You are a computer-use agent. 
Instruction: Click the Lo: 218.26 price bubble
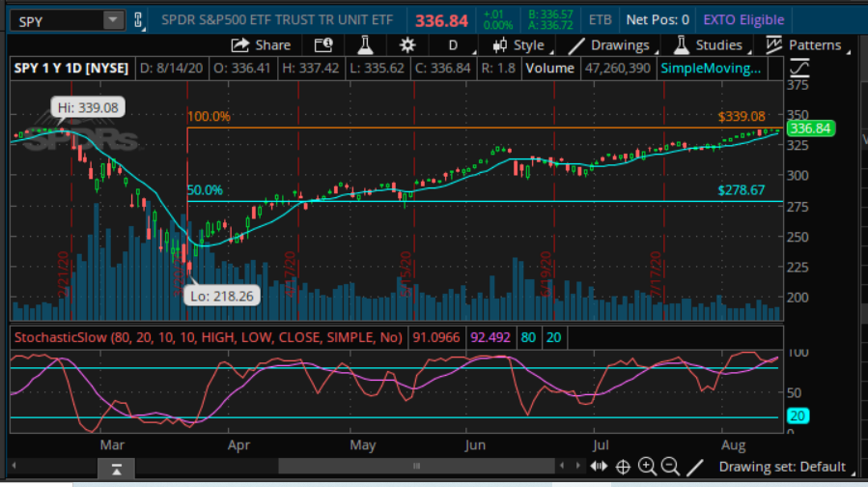[222, 297]
